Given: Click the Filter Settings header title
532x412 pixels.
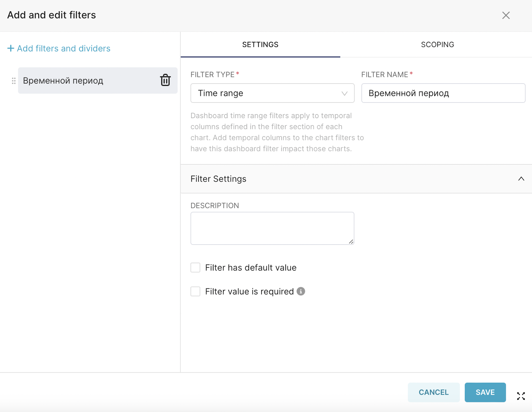Looking at the screenshot, I should [x=218, y=179].
